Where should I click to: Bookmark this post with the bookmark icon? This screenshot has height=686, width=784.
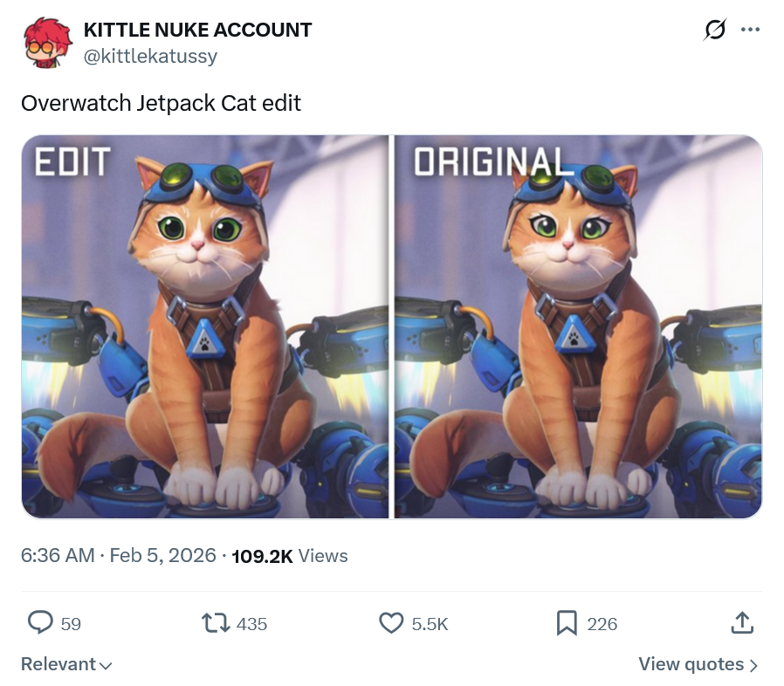(x=567, y=622)
